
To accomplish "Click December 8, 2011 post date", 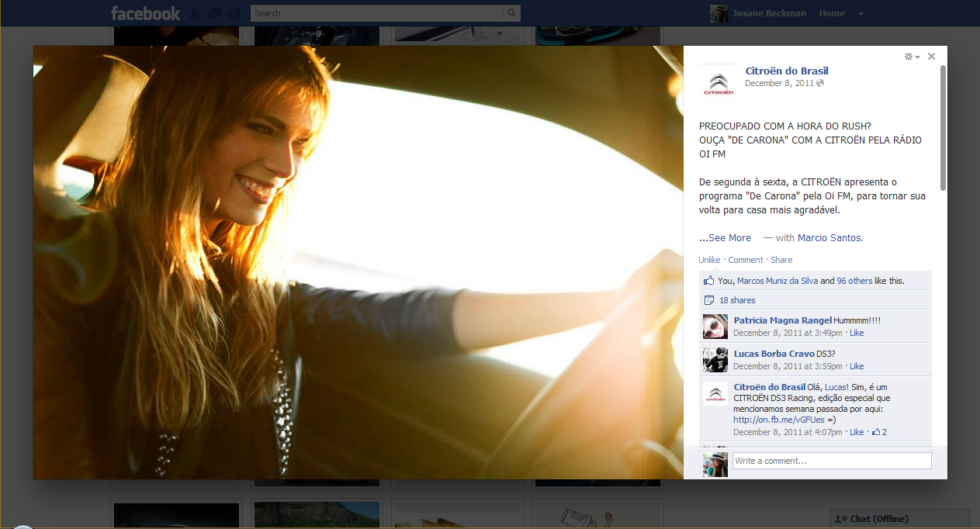I will [x=779, y=84].
